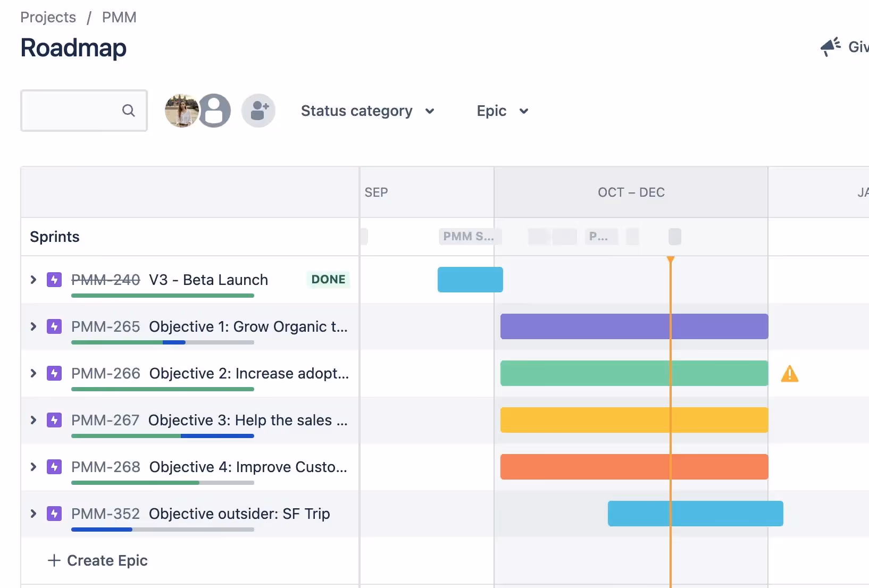Click the epic icon next to PMM-268
The width and height of the screenshot is (869, 588).
(54, 467)
